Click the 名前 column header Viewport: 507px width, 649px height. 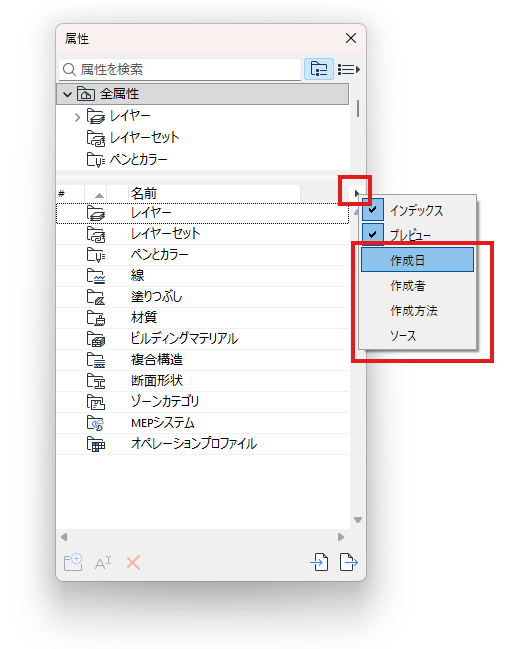(x=214, y=194)
